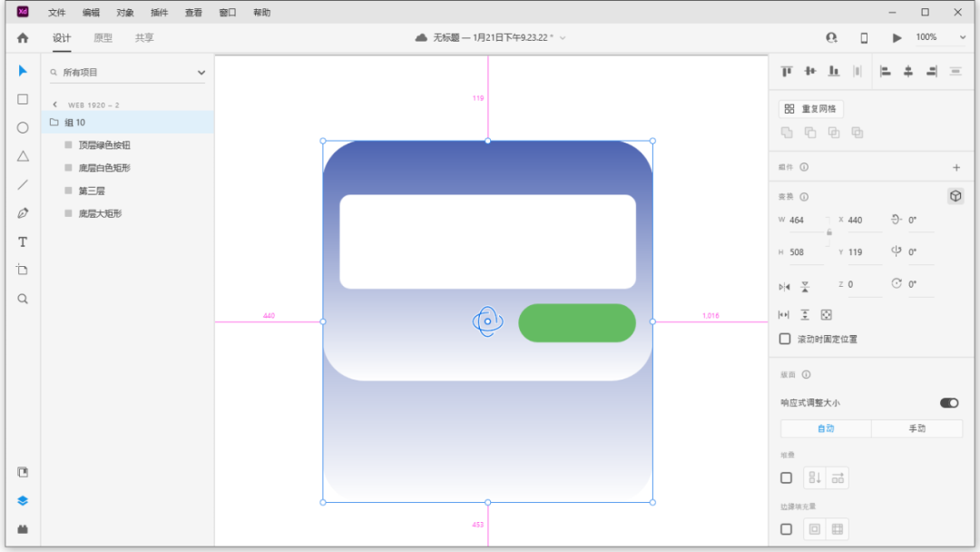Open the 100% zoom level dropdown
The image size is (980, 552).
tap(962, 37)
